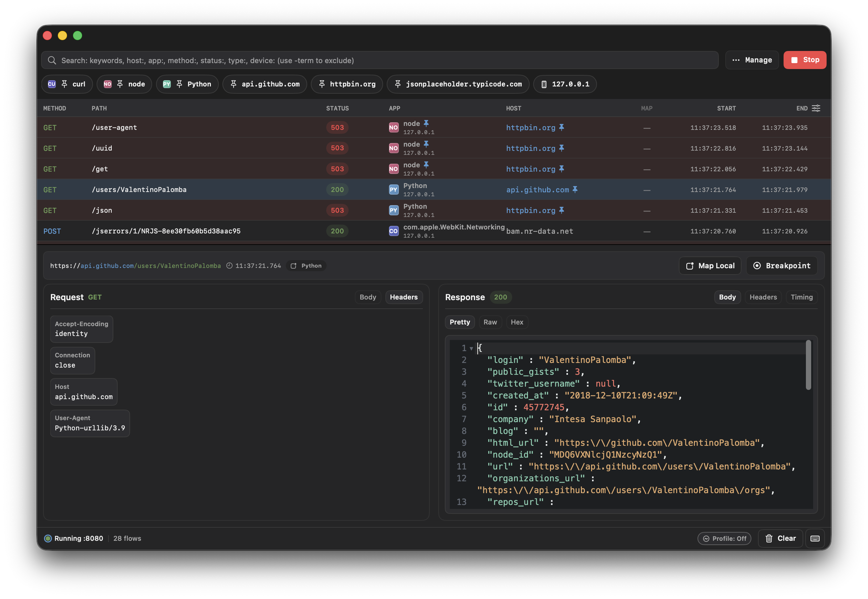Open the Response Timing tab
The height and width of the screenshot is (599, 868).
tap(801, 297)
